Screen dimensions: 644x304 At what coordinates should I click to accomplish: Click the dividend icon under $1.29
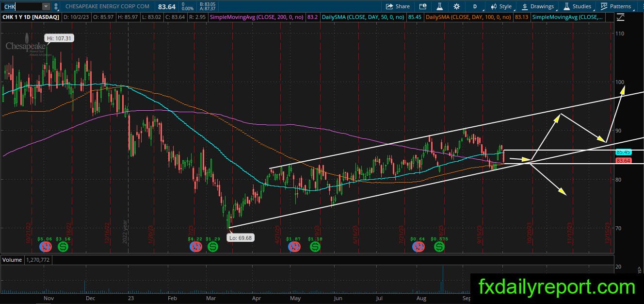click(212, 247)
